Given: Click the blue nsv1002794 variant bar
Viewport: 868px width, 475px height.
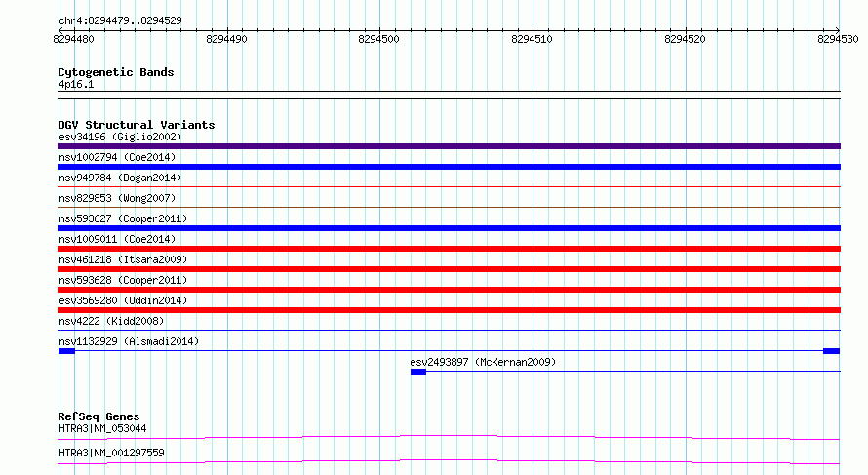Looking at the screenshot, I should [x=449, y=167].
